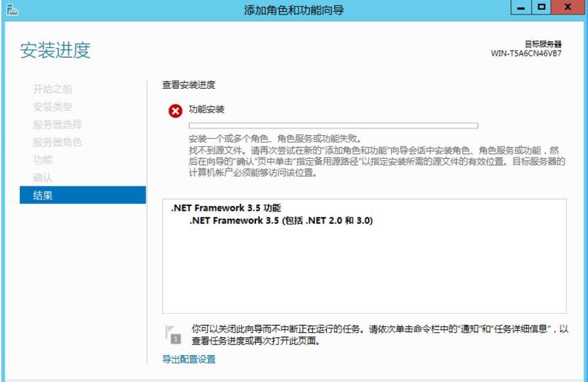Viewport: 588px width, 382px height.
Task: Click the 找不到源文件 error description
Action: point(377,161)
